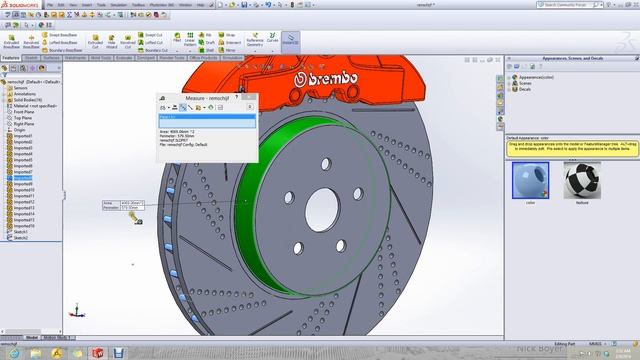Choose Boundary Boss/Base in ribbon
Viewport: 640px width, 360px height.
point(62,50)
